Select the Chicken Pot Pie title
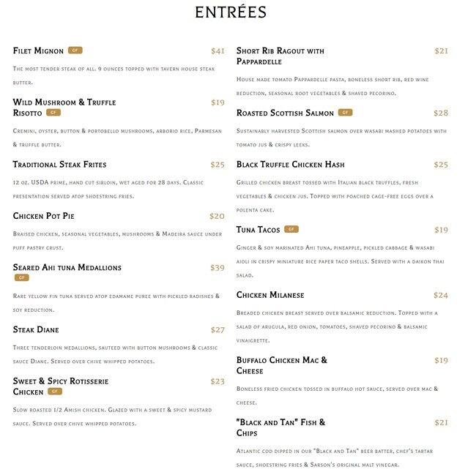 pos(43,216)
